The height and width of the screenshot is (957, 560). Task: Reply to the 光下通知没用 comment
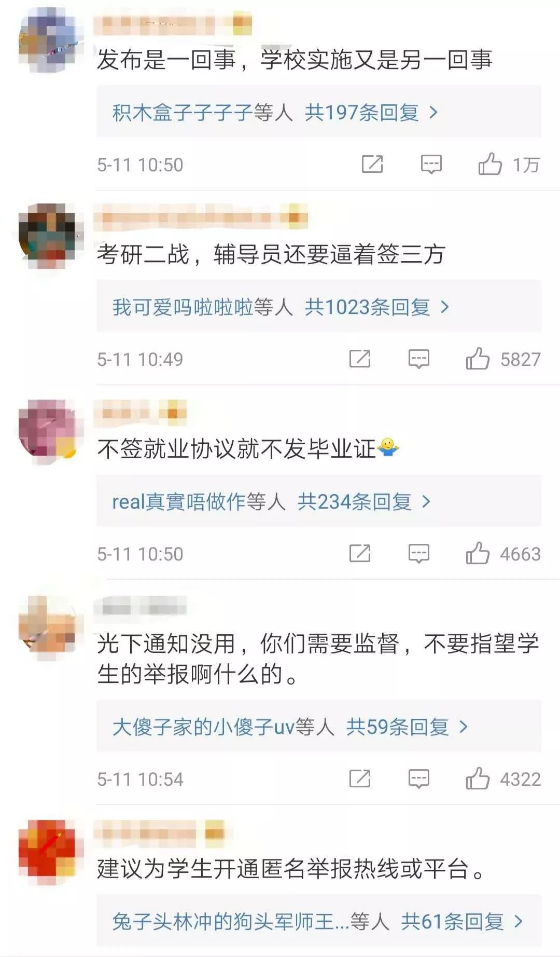(x=418, y=779)
